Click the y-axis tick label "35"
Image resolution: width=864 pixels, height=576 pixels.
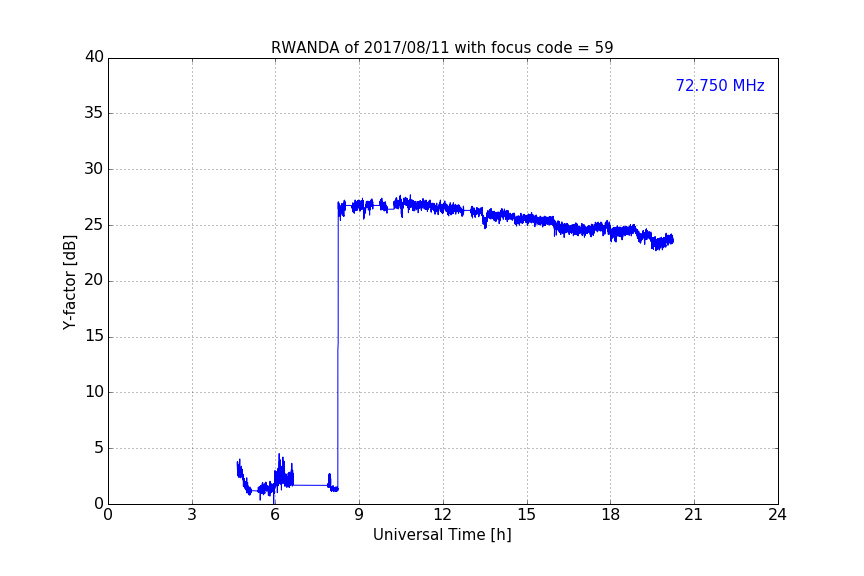pos(94,113)
